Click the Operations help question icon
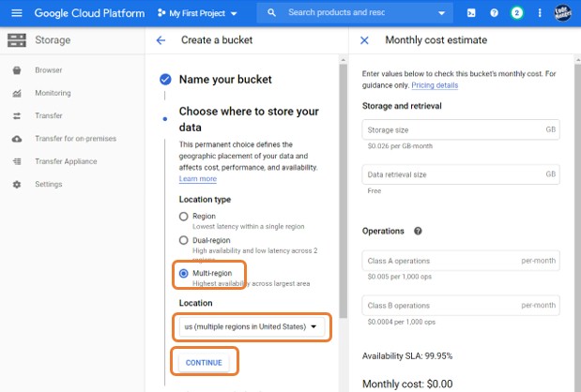The image size is (581, 392). [x=418, y=231]
